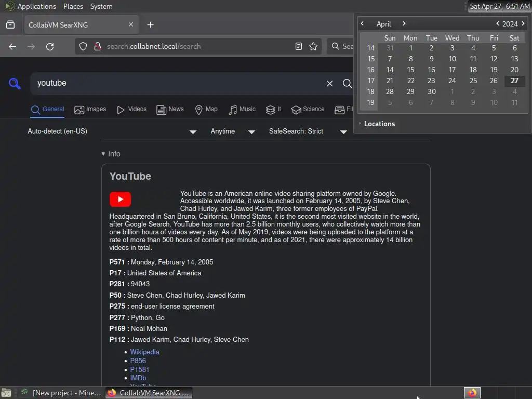Go to next year in calendar
This screenshot has width=532, height=399.
(x=523, y=24)
